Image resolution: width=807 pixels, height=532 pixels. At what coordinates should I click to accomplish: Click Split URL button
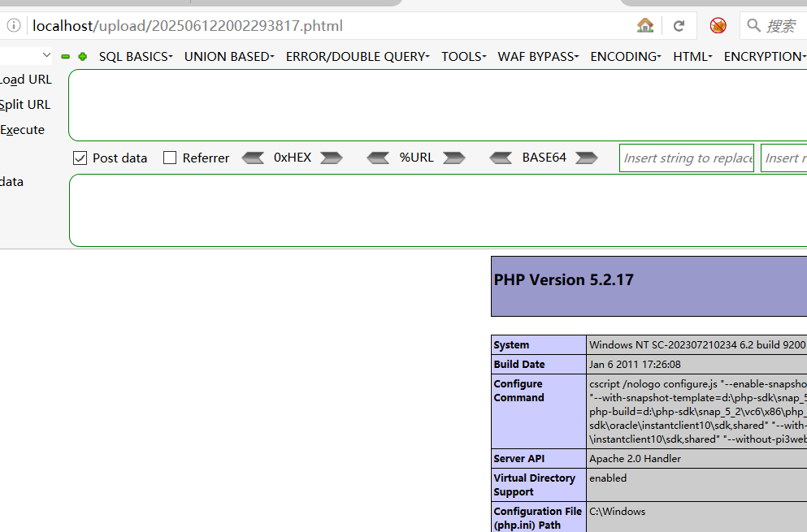(x=25, y=105)
